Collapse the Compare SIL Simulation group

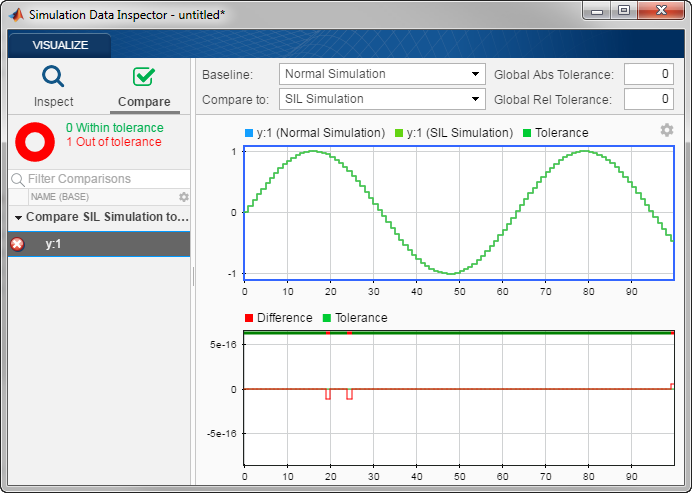coord(18,217)
